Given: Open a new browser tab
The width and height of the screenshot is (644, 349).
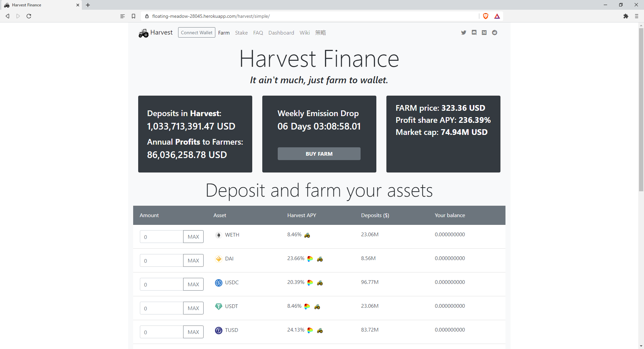Looking at the screenshot, I should 88,5.
